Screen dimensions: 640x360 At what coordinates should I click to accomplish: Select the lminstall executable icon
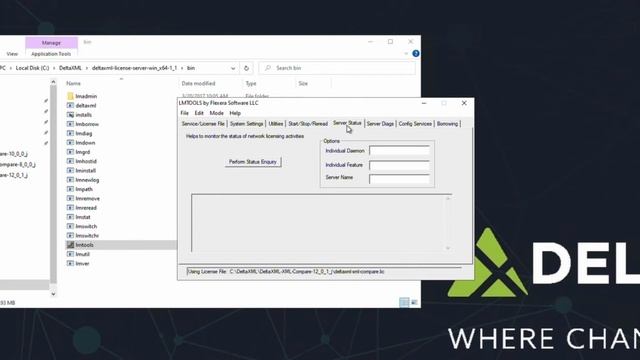click(70, 171)
